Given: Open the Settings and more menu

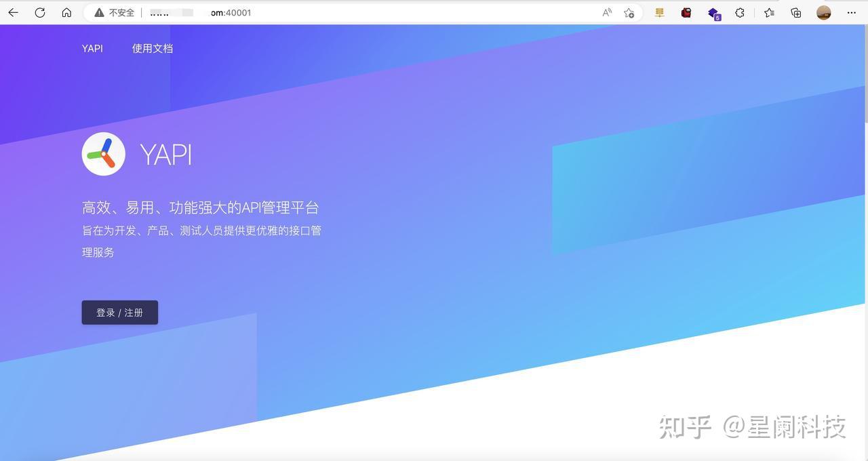Looking at the screenshot, I should tap(851, 12).
